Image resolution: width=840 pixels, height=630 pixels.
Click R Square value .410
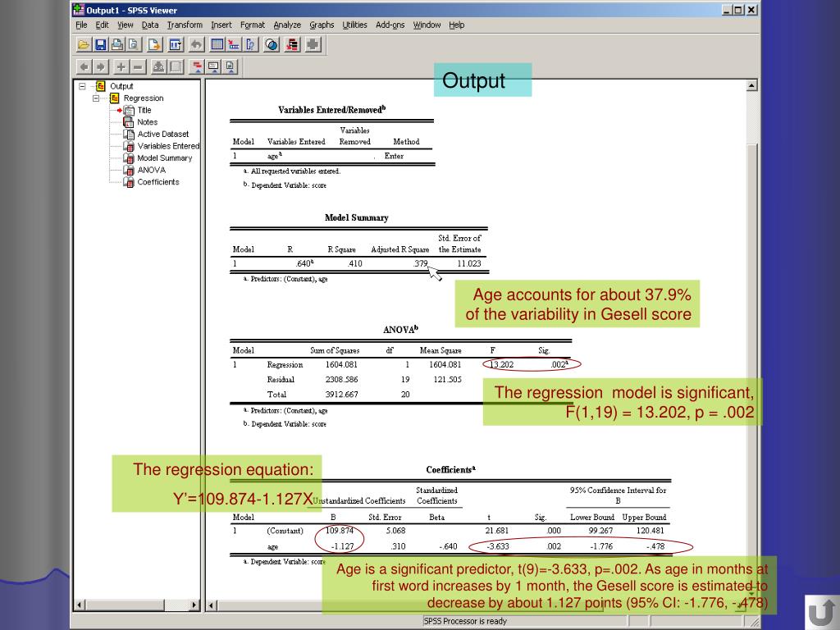click(x=354, y=263)
